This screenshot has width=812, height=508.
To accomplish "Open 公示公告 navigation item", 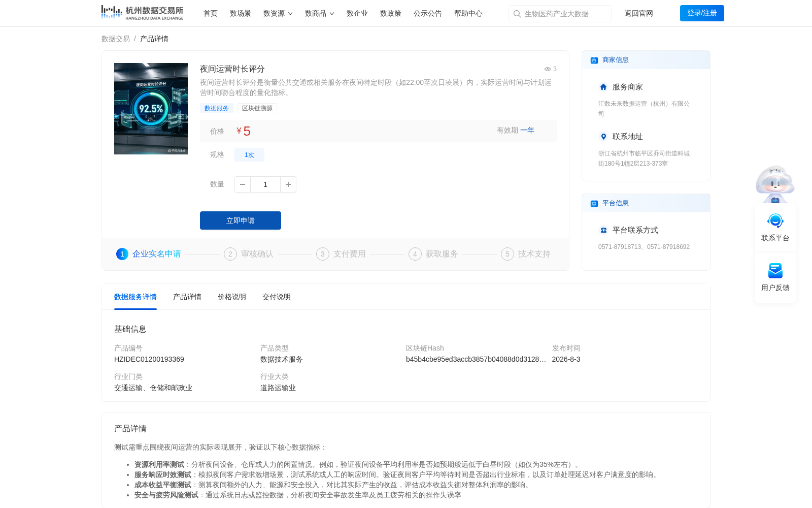I will [x=428, y=13].
